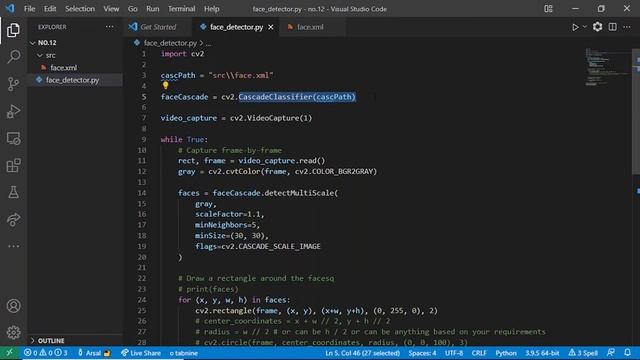
Task: Open Run and Debug view
Action: pos(13,111)
